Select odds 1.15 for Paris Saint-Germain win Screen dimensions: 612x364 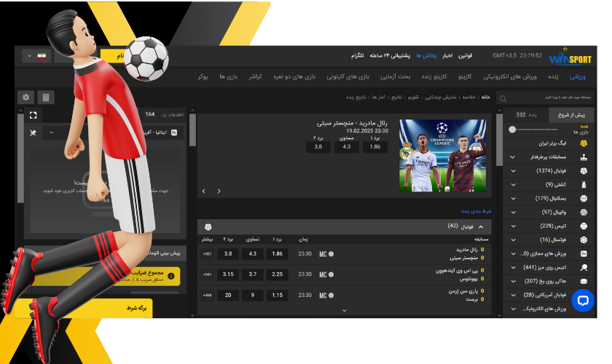click(x=277, y=296)
